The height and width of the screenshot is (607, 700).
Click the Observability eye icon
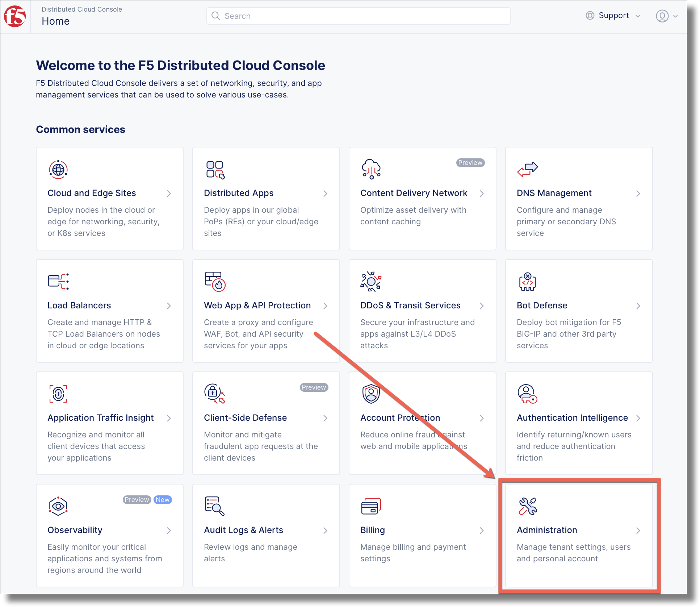click(58, 506)
